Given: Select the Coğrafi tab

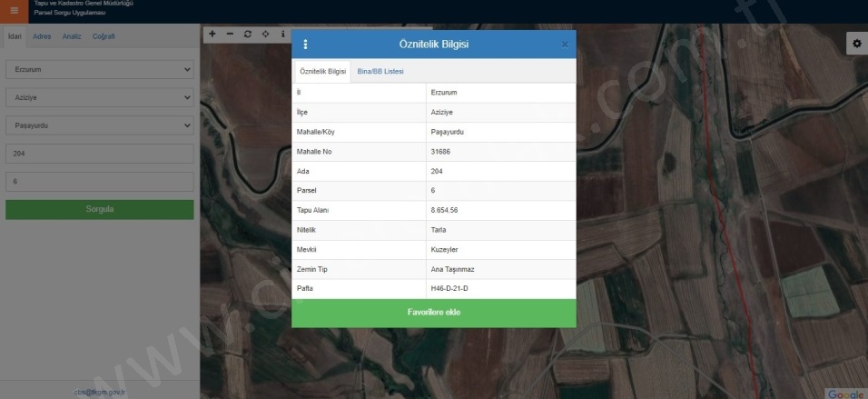Looking at the screenshot, I should (x=104, y=36).
